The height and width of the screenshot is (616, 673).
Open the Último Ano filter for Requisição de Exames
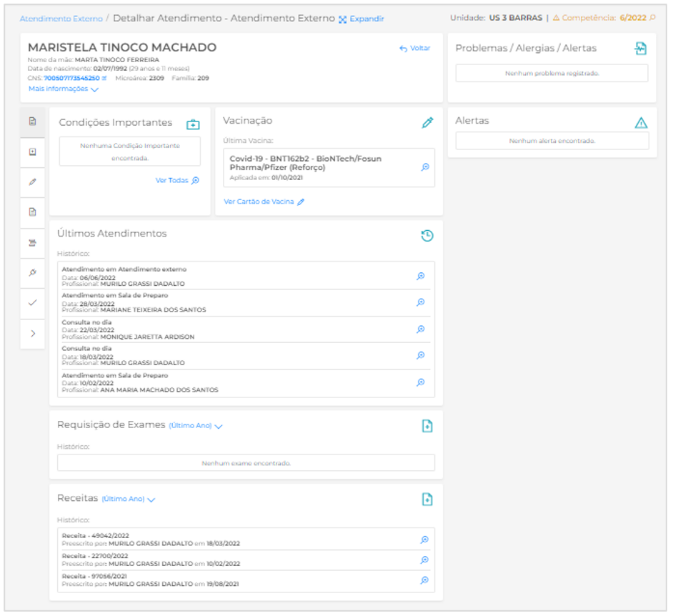coord(196,426)
